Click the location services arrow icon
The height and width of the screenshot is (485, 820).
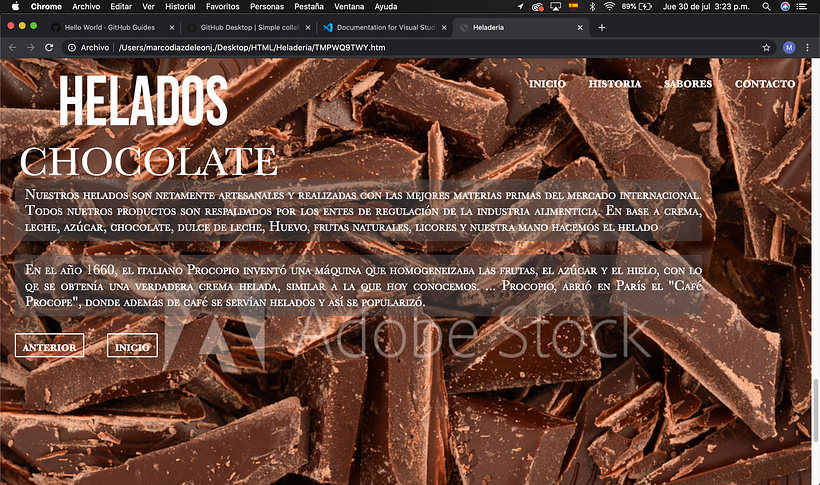click(x=520, y=6)
